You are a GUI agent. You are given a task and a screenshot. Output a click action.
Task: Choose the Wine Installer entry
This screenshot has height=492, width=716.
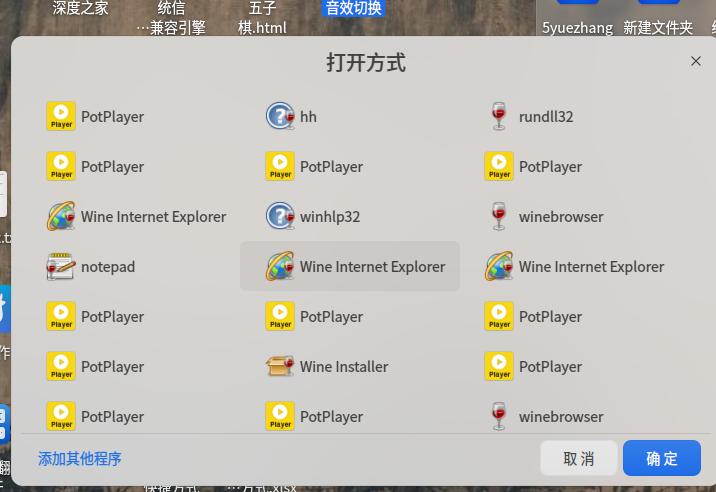[349, 366]
